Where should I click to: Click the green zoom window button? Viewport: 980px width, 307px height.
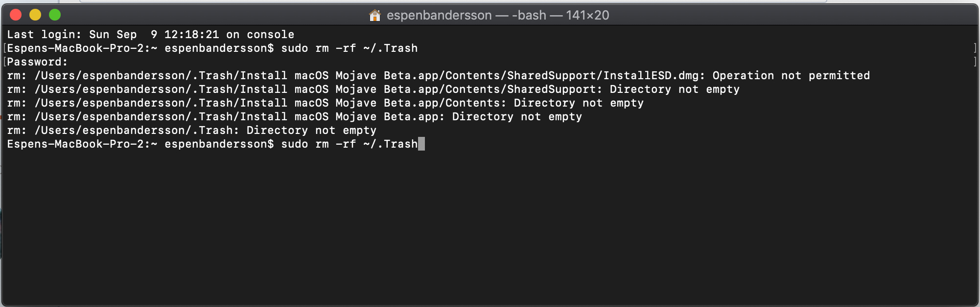55,15
